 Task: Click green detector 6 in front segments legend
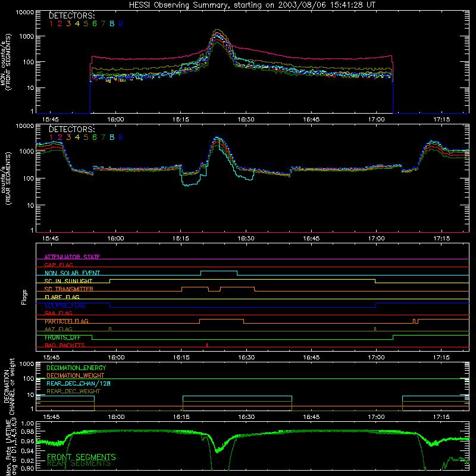(x=95, y=24)
